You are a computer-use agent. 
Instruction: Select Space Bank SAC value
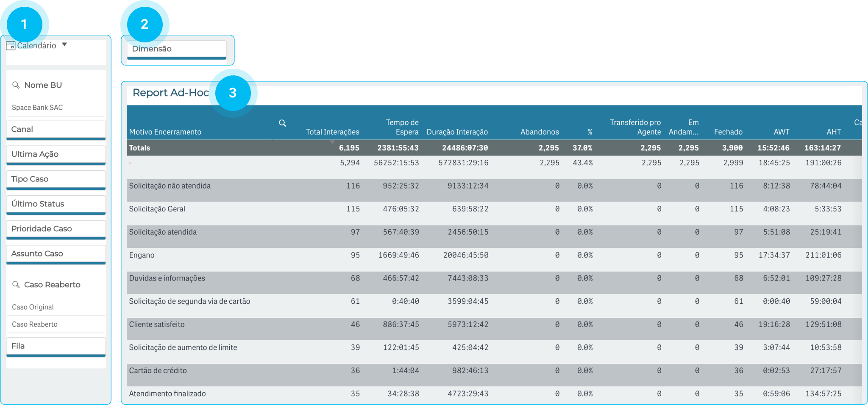click(x=37, y=108)
